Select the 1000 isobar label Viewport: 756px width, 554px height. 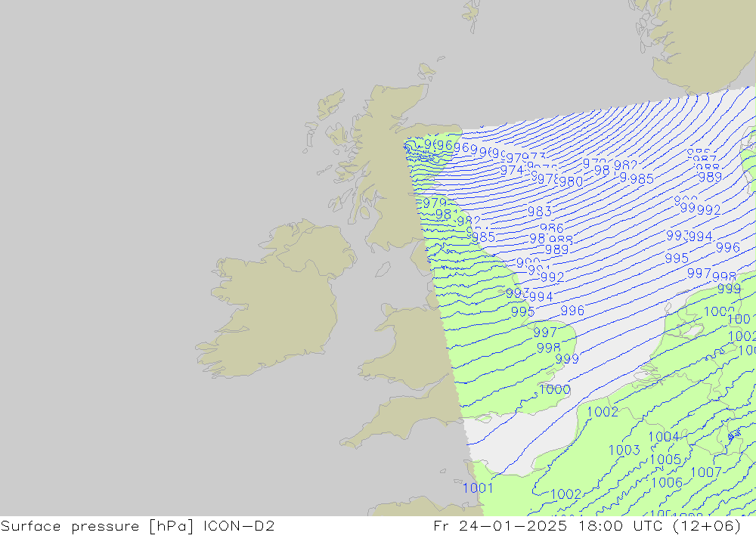point(554,389)
